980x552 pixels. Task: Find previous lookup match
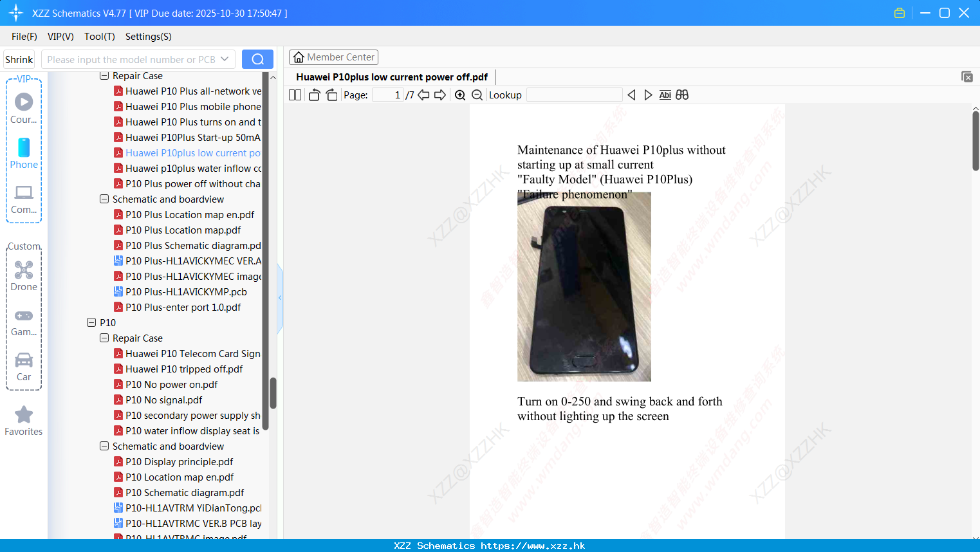pos(631,95)
